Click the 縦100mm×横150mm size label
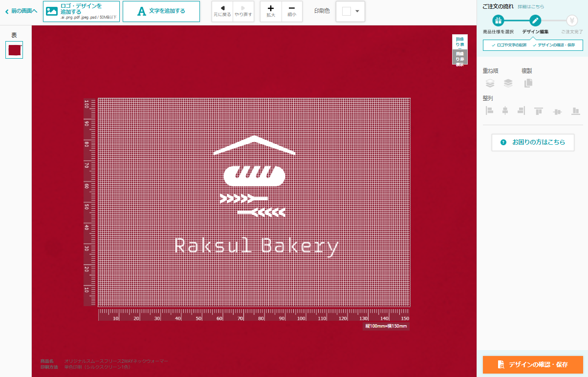The width and height of the screenshot is (588, 377). point(386,326)
